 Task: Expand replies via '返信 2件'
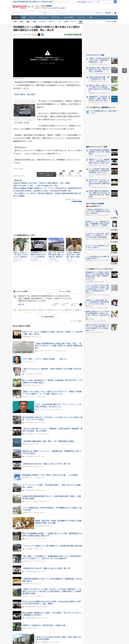coord(21,304)
